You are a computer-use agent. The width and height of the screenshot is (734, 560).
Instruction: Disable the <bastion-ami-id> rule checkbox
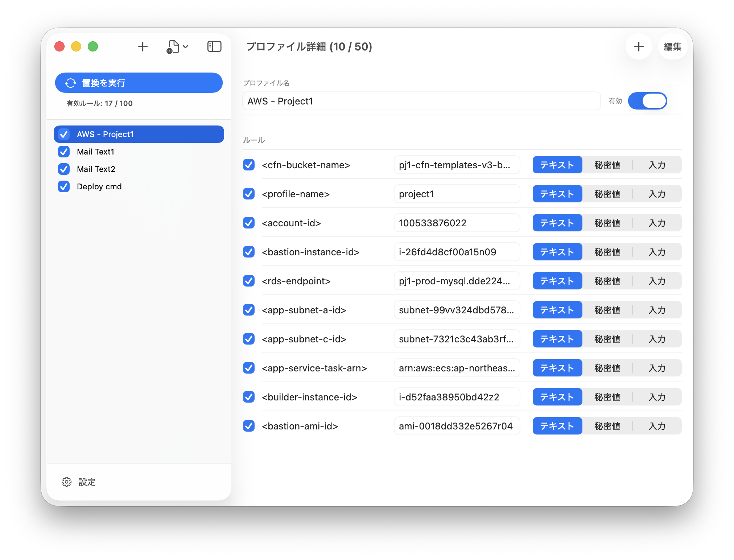tap(249, 426)
